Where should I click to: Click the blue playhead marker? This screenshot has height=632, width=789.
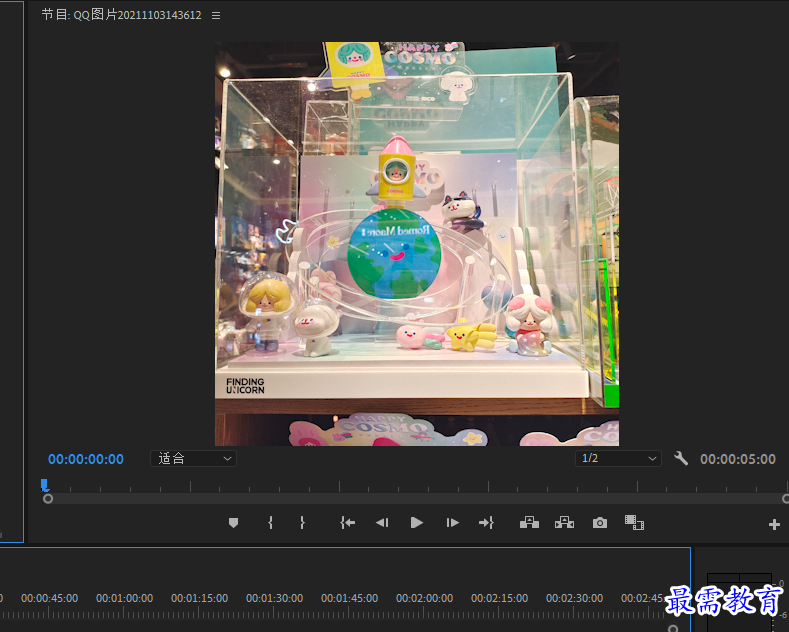pos(45,485)
